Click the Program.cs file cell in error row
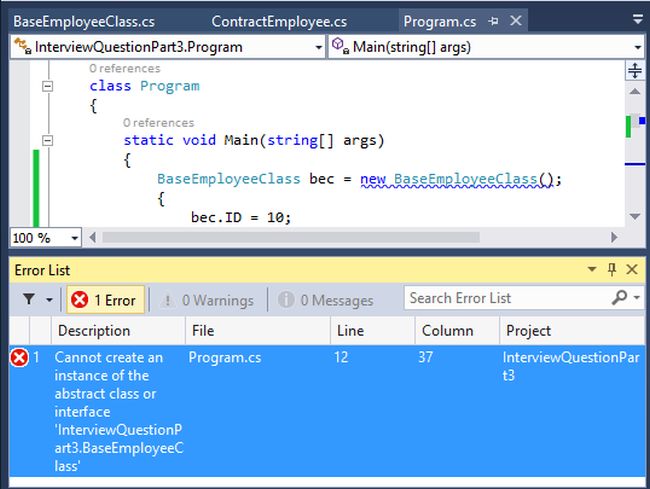This screenshot has height=489, width=650. tap(225, 358)
